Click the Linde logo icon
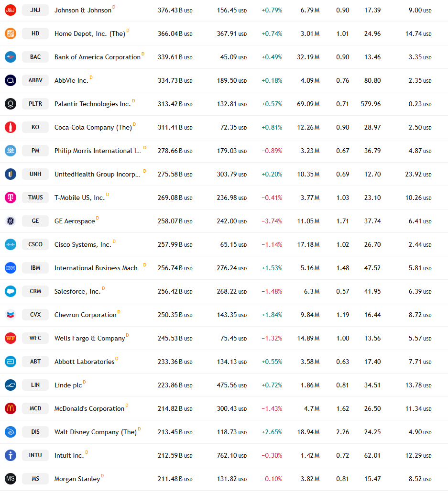The image size is (448, 495). (11, 385)
